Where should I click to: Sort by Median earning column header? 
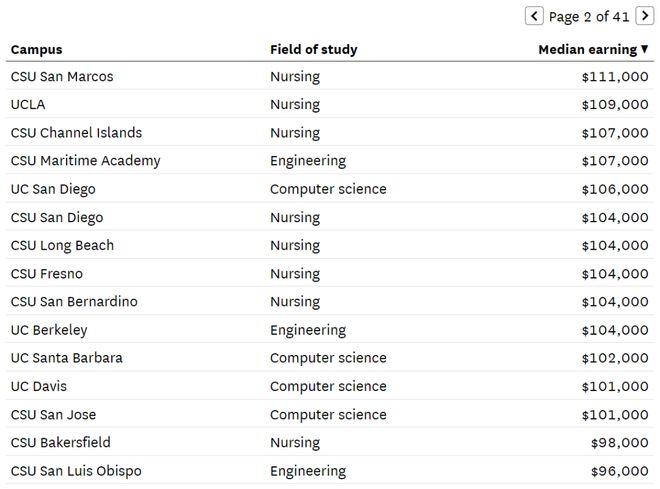point(588,50)
